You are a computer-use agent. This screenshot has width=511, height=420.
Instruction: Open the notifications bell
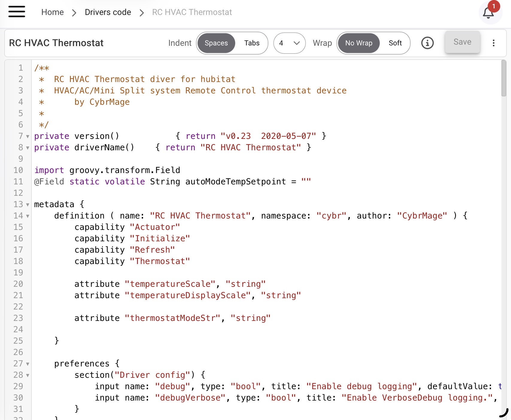click(x=488, y=13)
